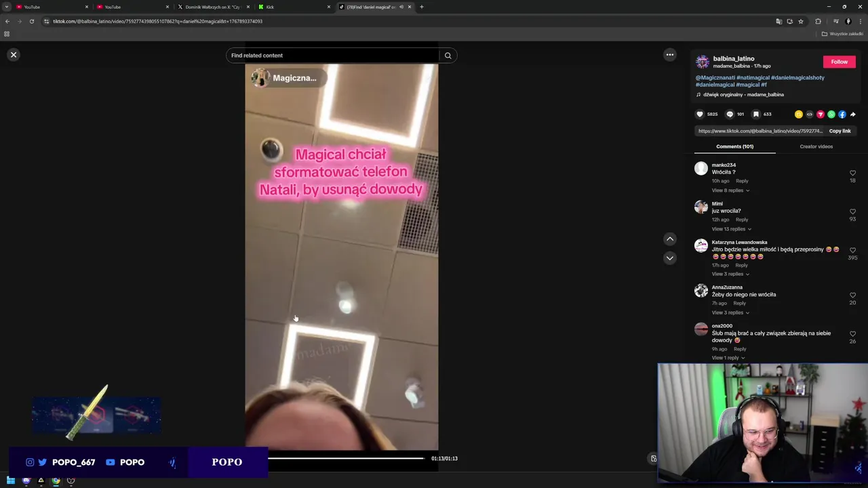Like ona2000's comment

852,334
